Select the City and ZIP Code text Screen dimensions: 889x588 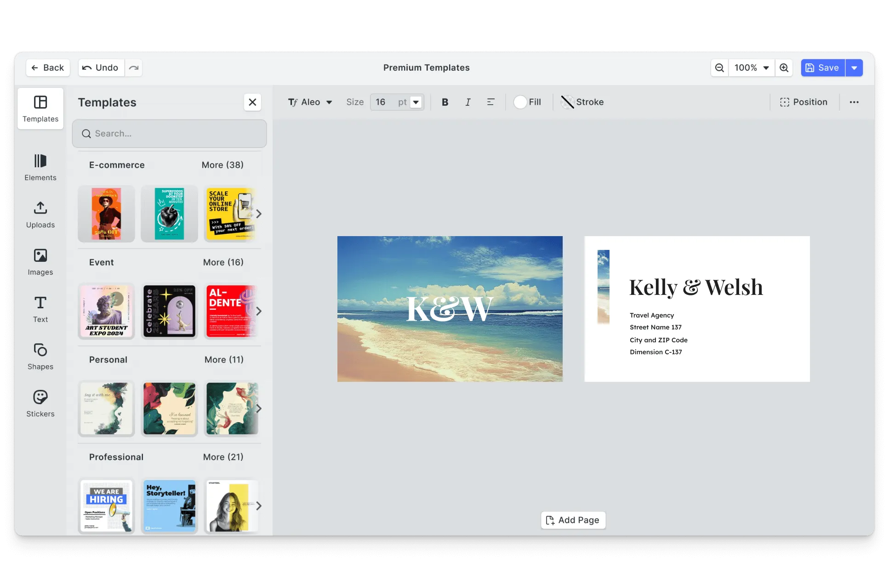[659, 340]
